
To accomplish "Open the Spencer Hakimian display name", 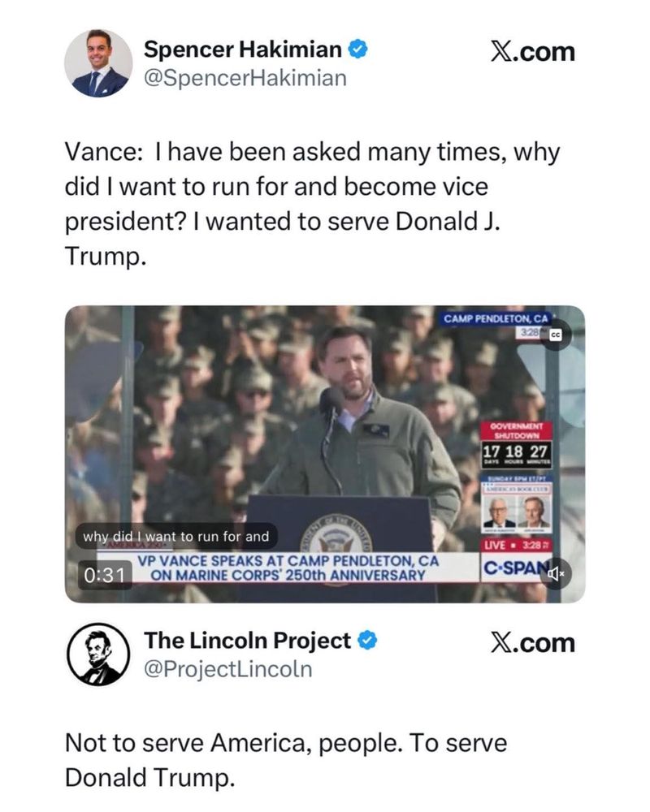I will 243,50.
